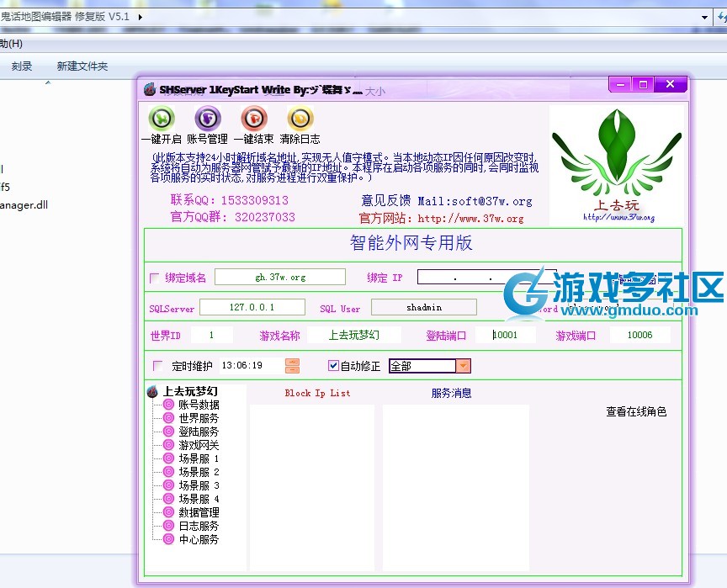Maximize the SHServer window
This screenshot has width=727, height=588.
pyautogui.click(x=643, y=84)
